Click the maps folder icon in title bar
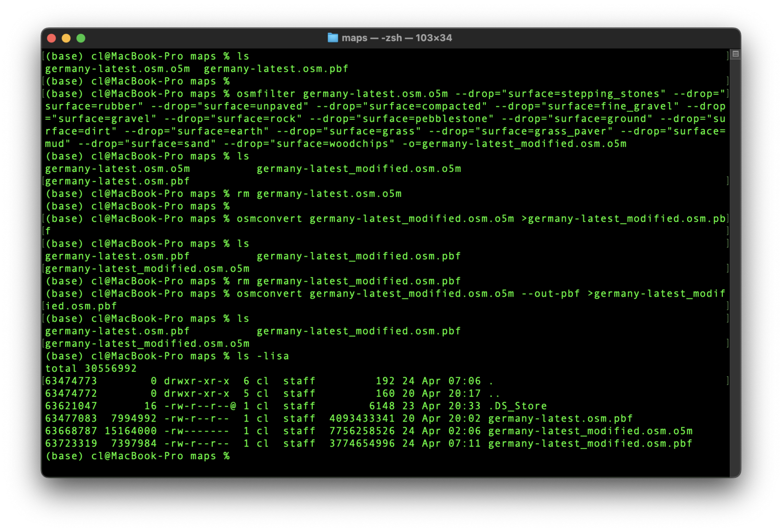The width and height of the screenshot is (782, 532). pyautogui.click(x=333, y=38)
